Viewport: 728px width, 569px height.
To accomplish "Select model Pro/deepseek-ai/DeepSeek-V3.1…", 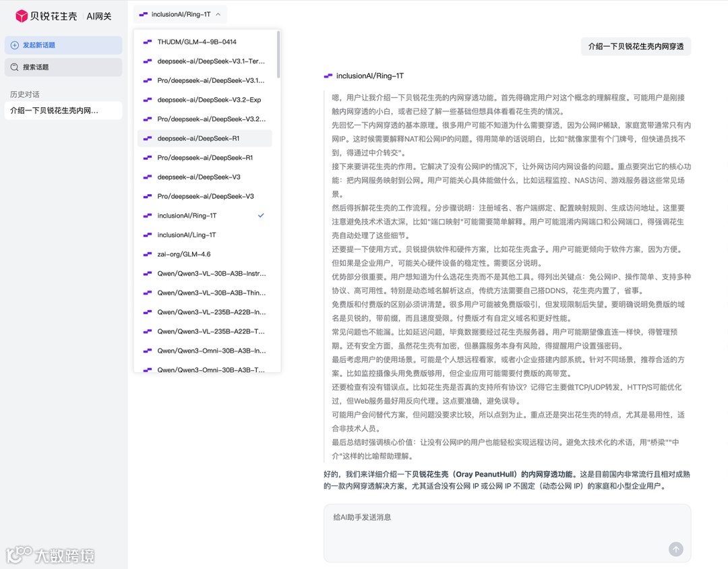I will click(x=205, y=80).
